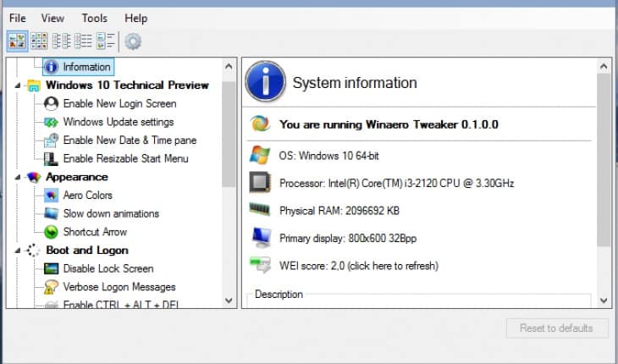Click the Aero Colors icon
The image size is (618, 364).
pyautogui.click(x=52, y=196)
